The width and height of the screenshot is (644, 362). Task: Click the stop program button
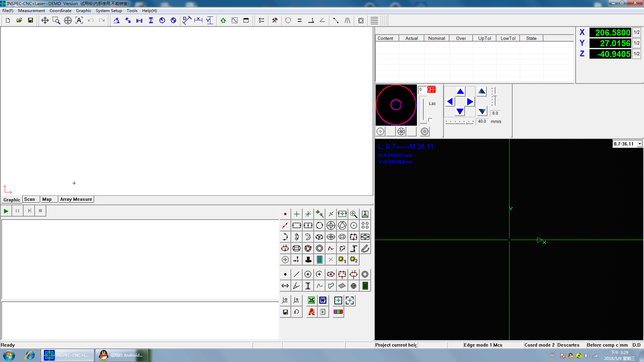(x=40, y=211)
